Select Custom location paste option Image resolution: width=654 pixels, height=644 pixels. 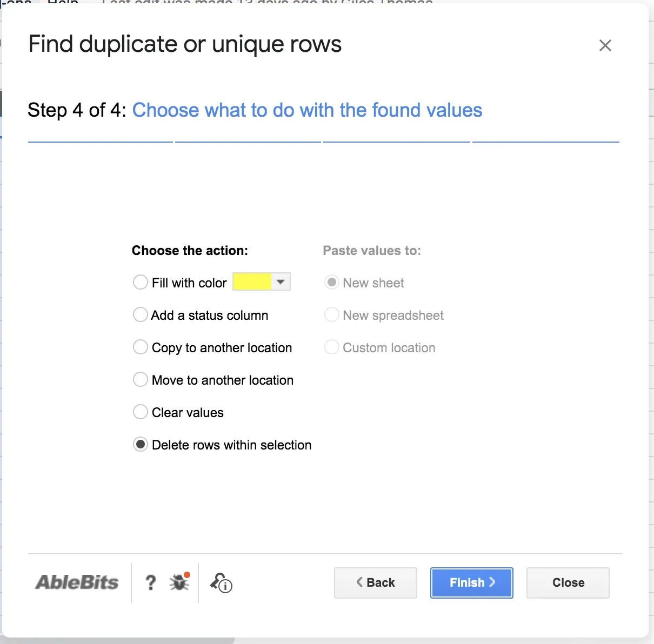pos(332,347)
